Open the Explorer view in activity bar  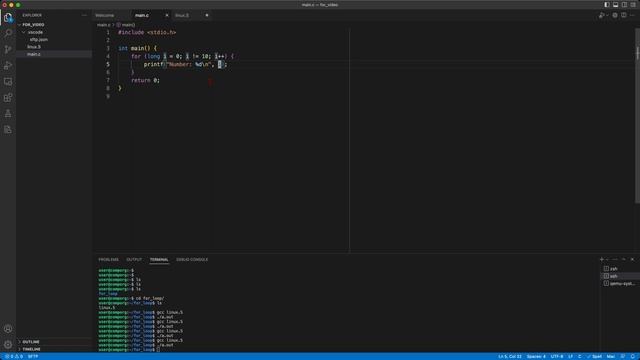pos(8,18)
